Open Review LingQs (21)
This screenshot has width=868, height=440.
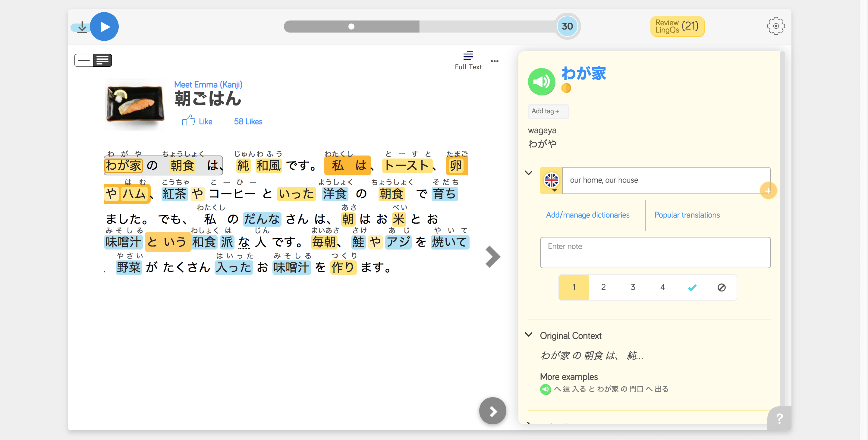click(x=677, y=26)
